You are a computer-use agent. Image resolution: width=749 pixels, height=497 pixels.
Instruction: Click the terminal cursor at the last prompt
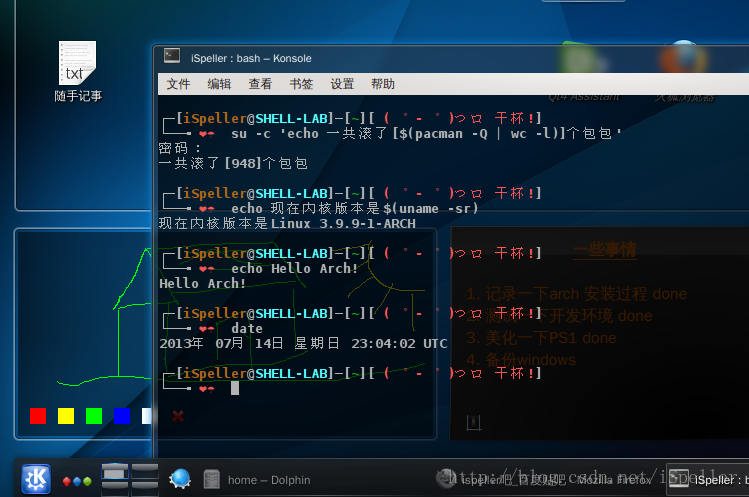point(235,388)
